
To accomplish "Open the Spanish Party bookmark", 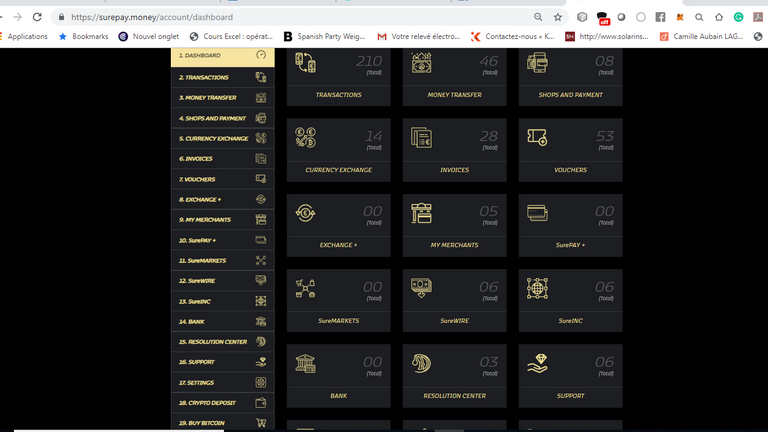I will (x=324, y=37).
